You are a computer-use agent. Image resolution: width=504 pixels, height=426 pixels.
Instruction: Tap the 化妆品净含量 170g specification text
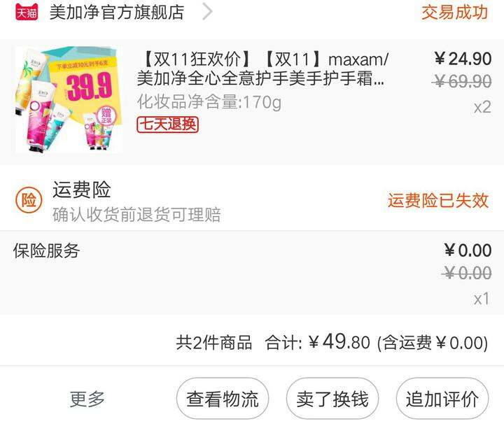(209, 103)
